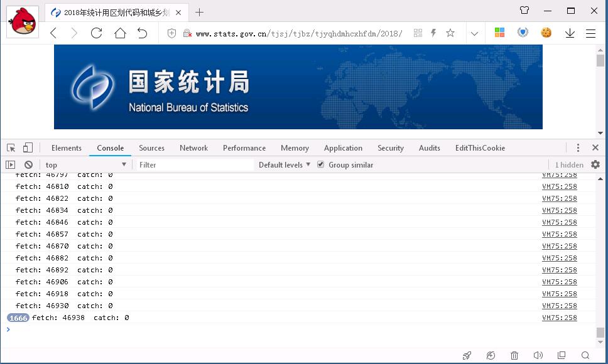
Task: Uncheck the Group similar checkbox
Action: (x=321, y=164)
